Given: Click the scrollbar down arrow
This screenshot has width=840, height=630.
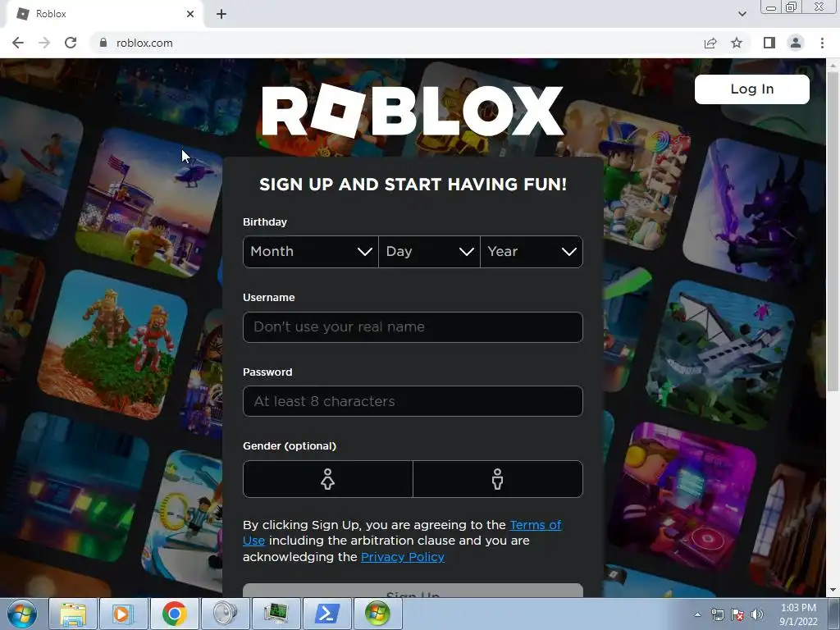Looking at the screenshot, I should [833, 591].
